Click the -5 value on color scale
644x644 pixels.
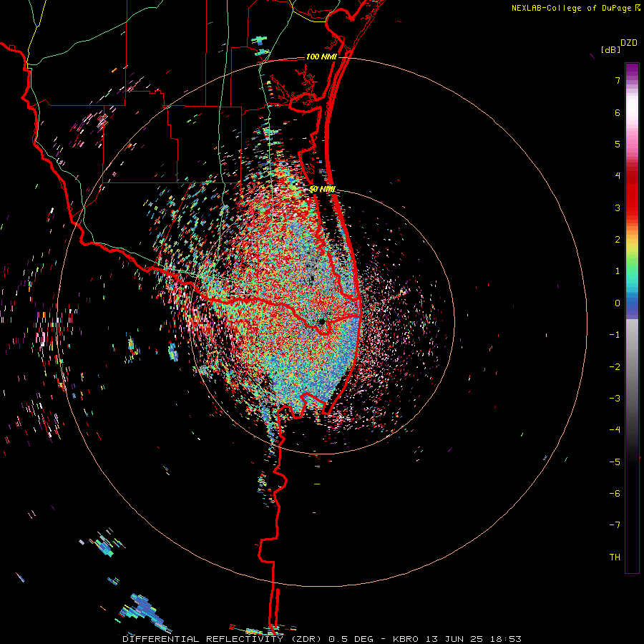[615, 462]
